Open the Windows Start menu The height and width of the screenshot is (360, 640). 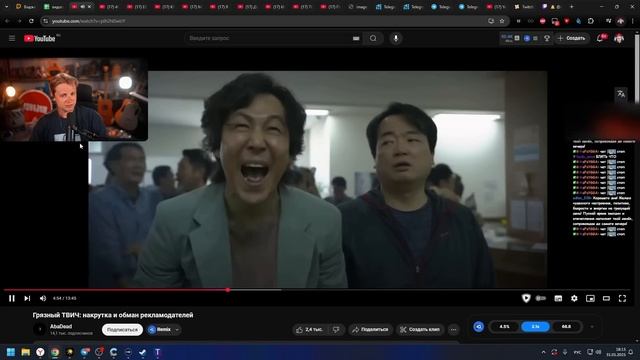coord(11,352)
